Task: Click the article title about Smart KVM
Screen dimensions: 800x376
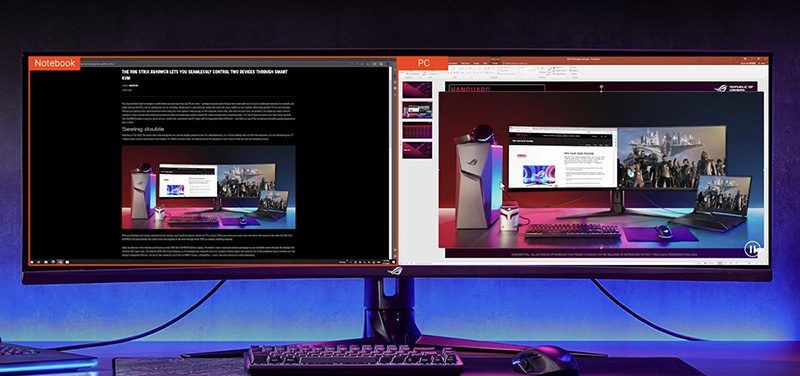Action: tap(205, 75)
